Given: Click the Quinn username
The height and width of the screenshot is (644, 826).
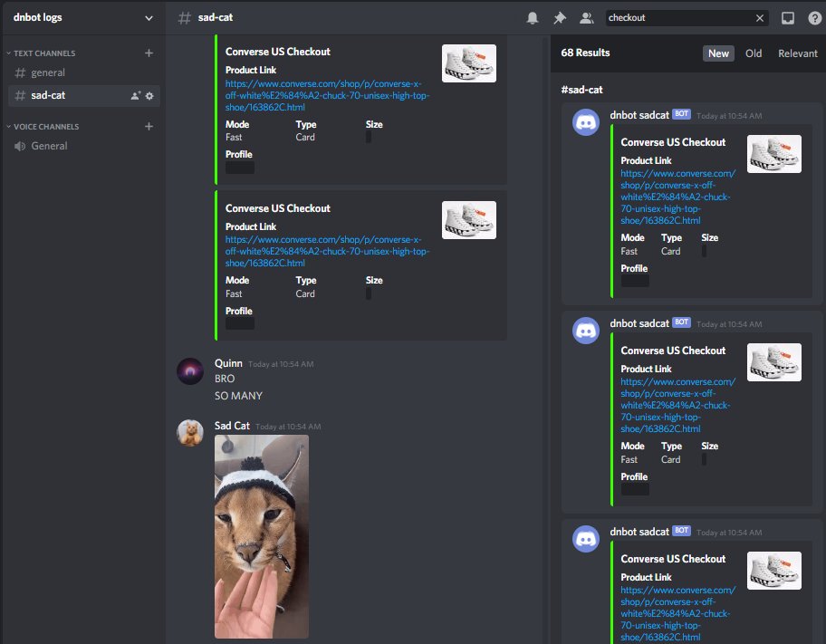Looking at the screenshot, I should (x=228, y=363).
